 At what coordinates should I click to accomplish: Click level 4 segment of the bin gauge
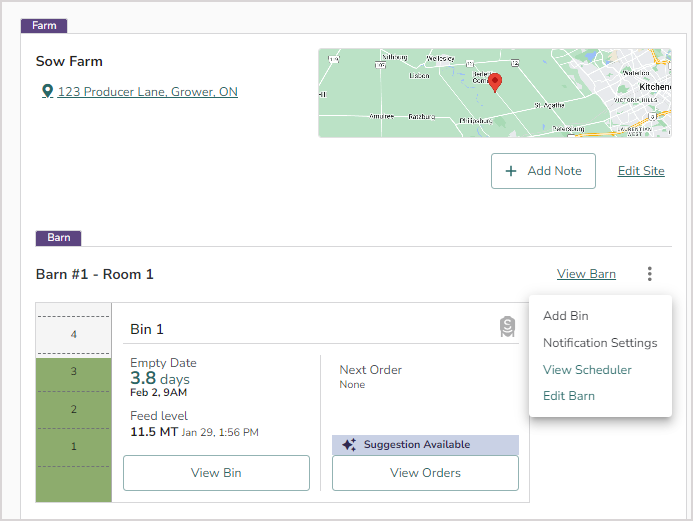pyautogui.click(x=73, y=334)
